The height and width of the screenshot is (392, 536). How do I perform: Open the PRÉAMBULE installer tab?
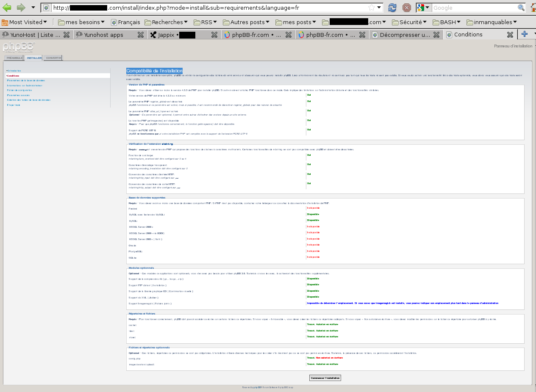[14, 58]
